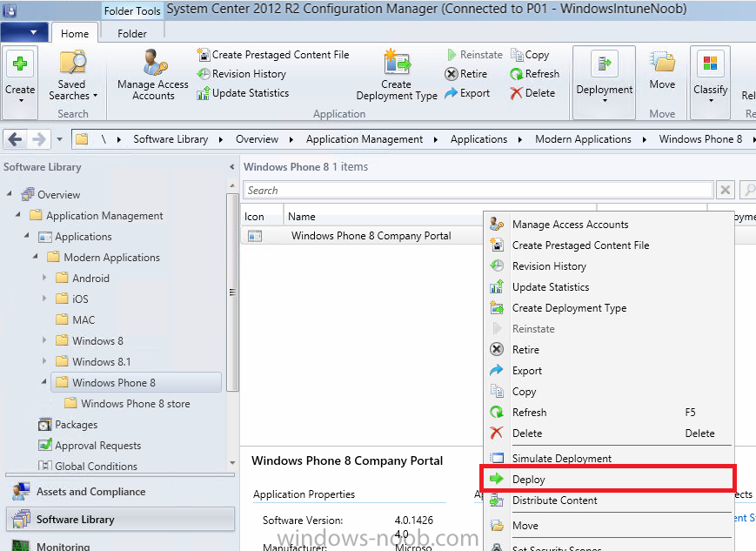Collapse the Applications tree node

(26, 235)
